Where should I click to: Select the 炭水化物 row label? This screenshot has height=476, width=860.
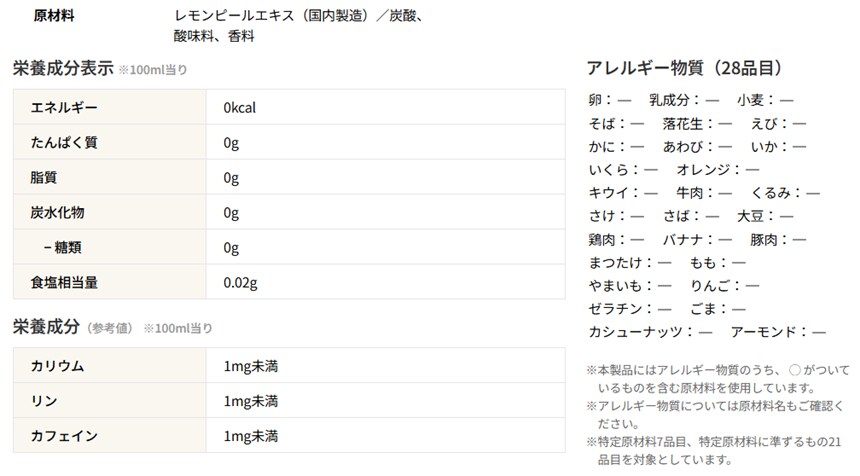click(x=58, y=213)
